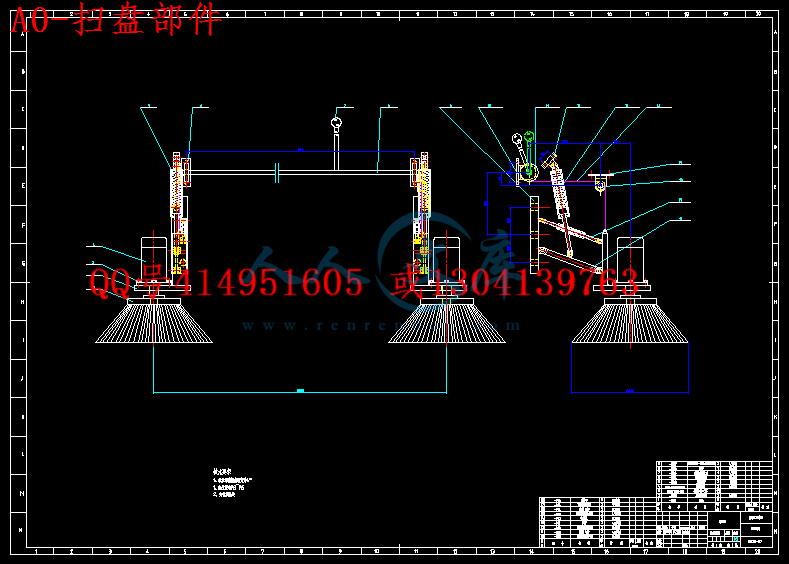Click zone letter E on the left border
789x564 pixels.
[23, 186]
